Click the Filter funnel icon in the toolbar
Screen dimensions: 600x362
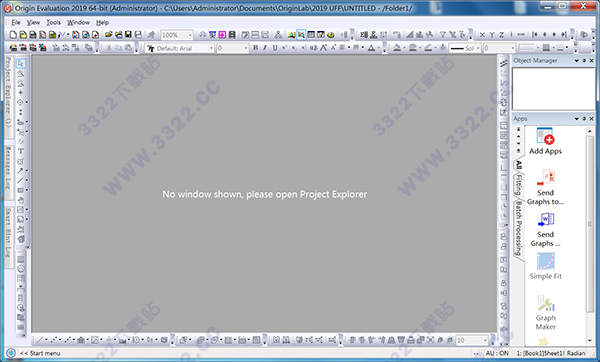click(443, 35)
